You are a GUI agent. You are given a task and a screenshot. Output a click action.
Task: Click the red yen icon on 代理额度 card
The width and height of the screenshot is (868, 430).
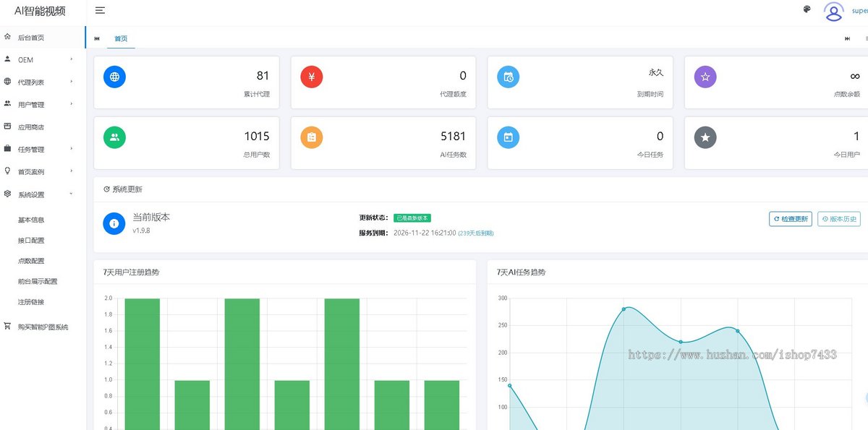click(311, 77)
